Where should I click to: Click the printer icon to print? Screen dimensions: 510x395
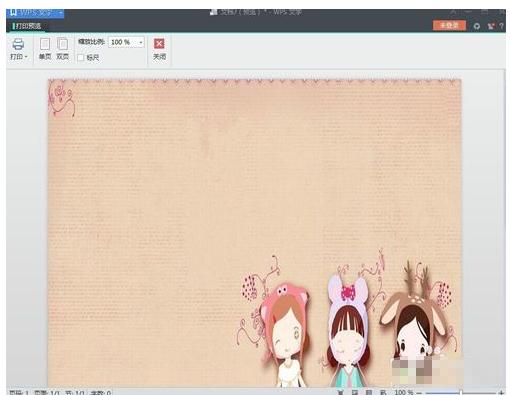18,44
